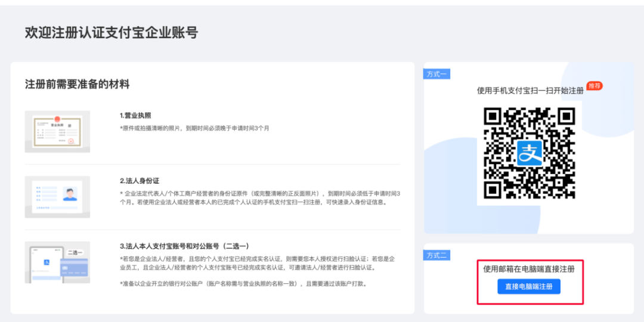Click the 1.营业执照 heading

135,116
